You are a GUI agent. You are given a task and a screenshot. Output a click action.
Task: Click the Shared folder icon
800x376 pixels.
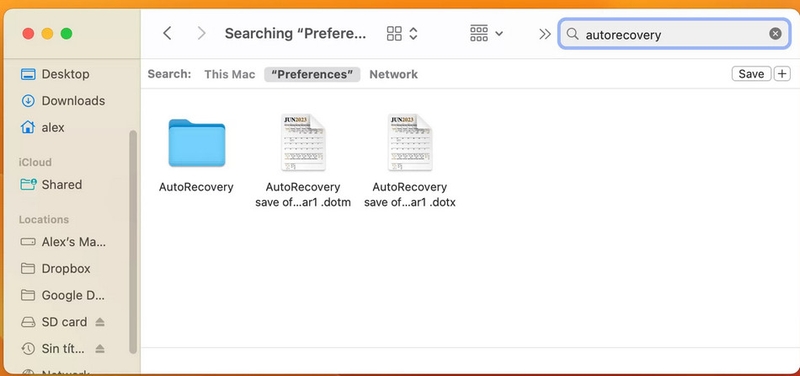[x=28, y=184]
